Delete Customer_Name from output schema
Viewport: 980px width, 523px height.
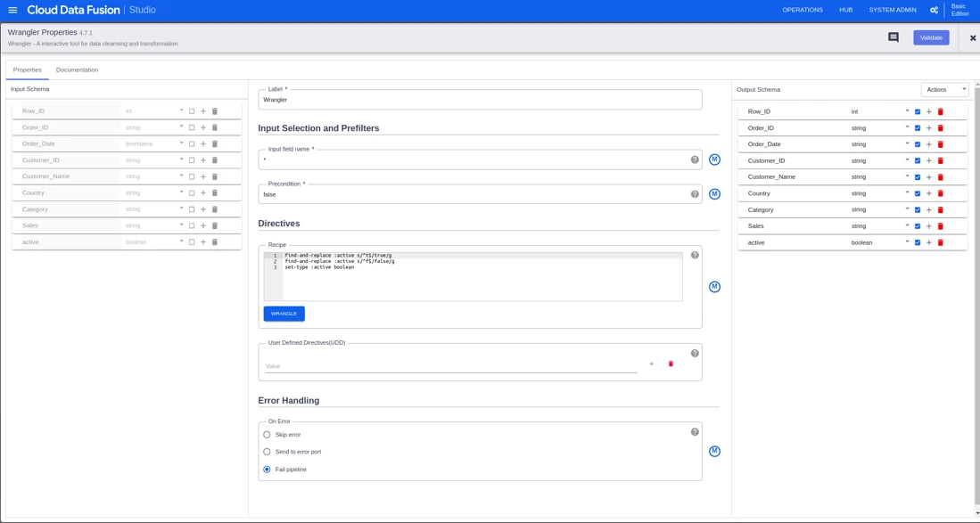940,177
